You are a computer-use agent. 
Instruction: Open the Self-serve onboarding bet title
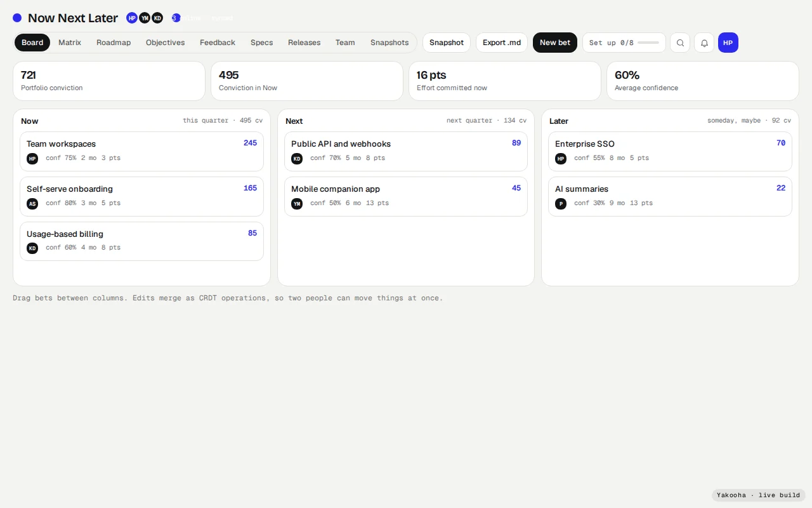70,189
